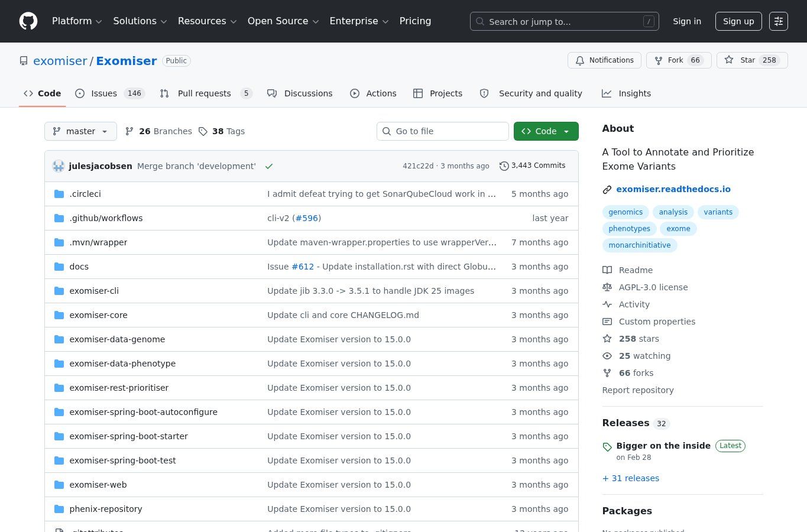
Task: Click the fork icon in Fork button
Action: pyautogui.click(x=659, y=60)
